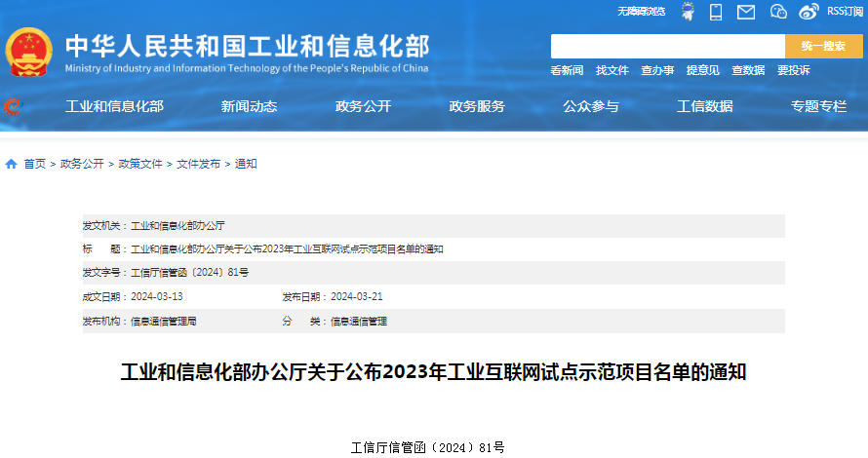Open the mobile version phone icon

click(x=716, y=12)
